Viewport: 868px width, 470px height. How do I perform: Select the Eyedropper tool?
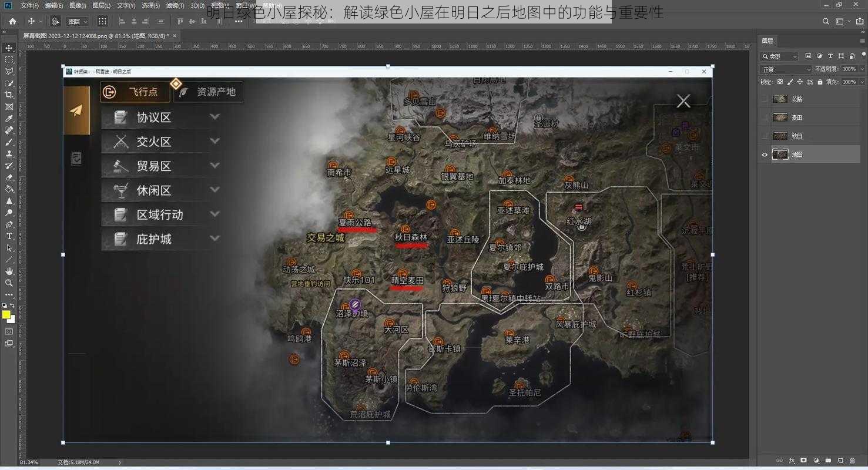9,119
